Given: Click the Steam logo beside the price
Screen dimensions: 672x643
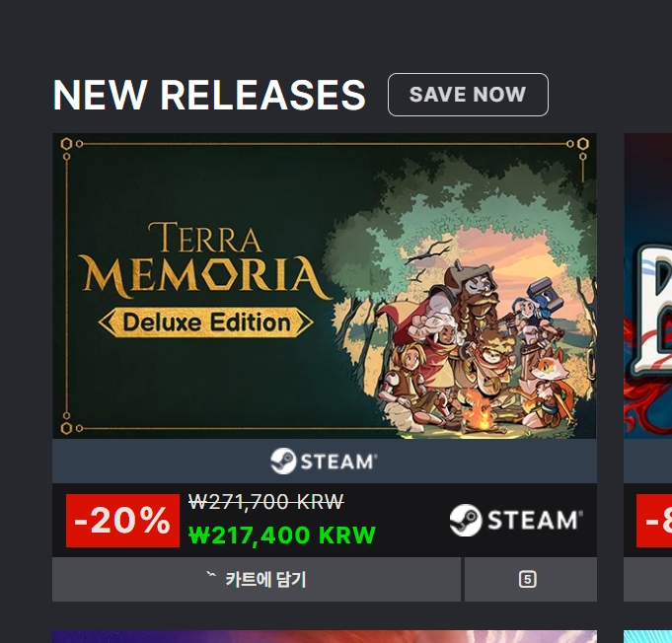Looking at the screenshot, I should click(516, 520).
